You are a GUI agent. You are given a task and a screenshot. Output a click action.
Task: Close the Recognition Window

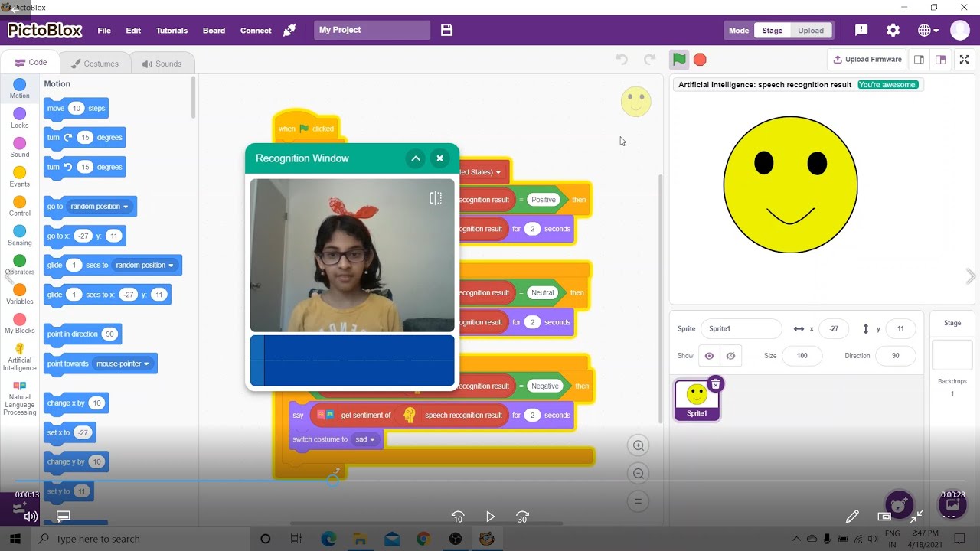[439, 158]
